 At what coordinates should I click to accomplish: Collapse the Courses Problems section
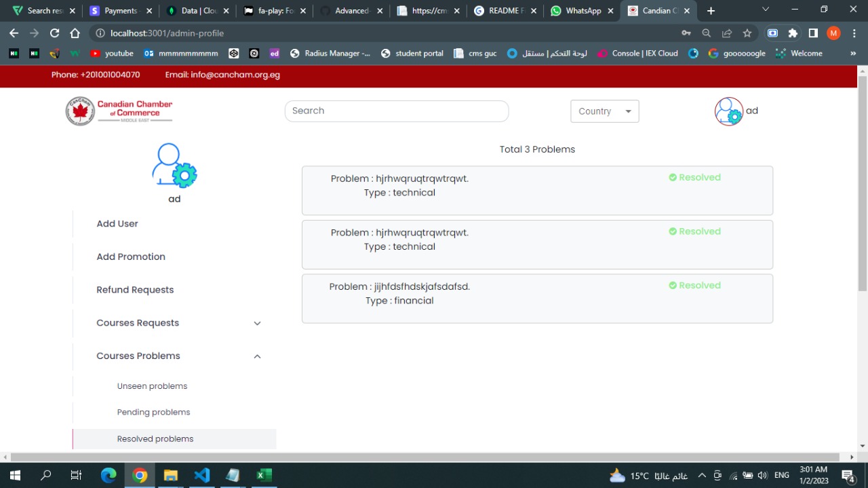point(257,356)
